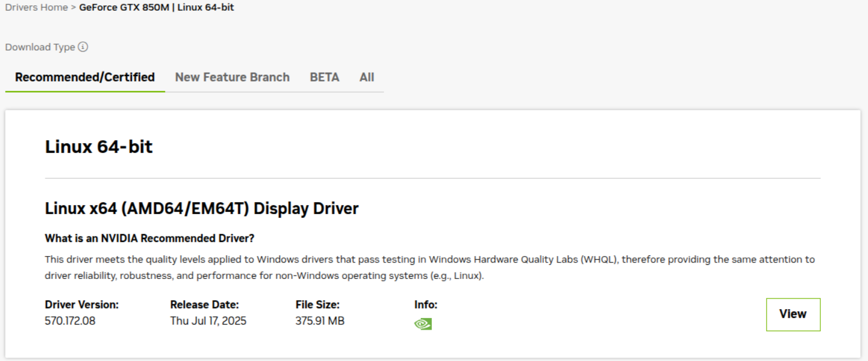868x361 pixels.
Task: Click the Download Type label
Action: coord(40,47)
